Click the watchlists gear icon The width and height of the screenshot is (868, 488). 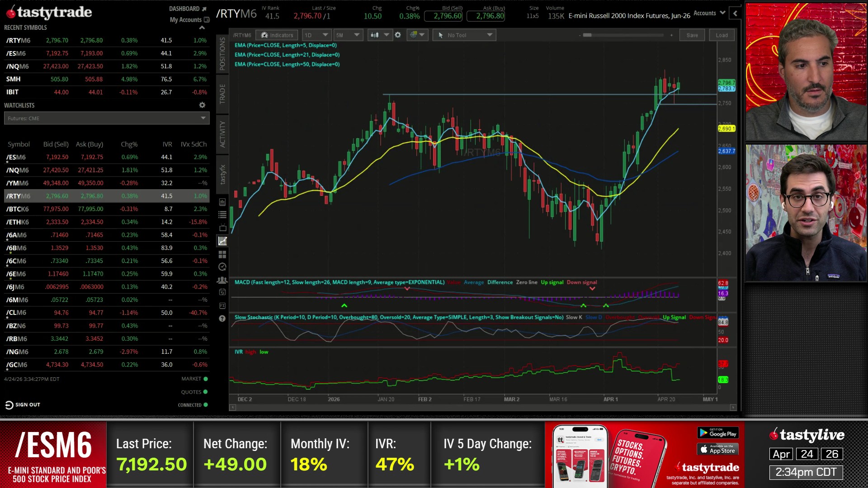[x=202, y=105]
